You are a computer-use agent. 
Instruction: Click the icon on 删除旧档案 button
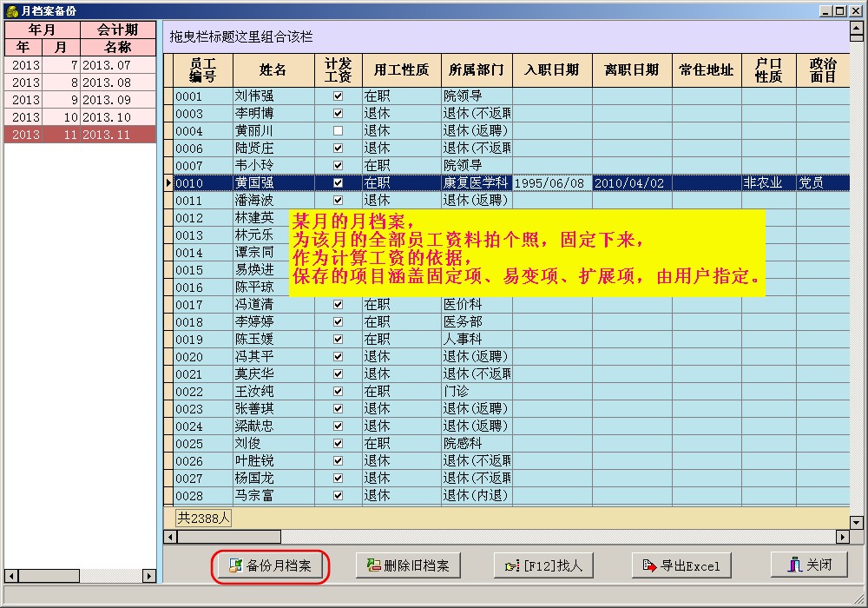[374, 565]
